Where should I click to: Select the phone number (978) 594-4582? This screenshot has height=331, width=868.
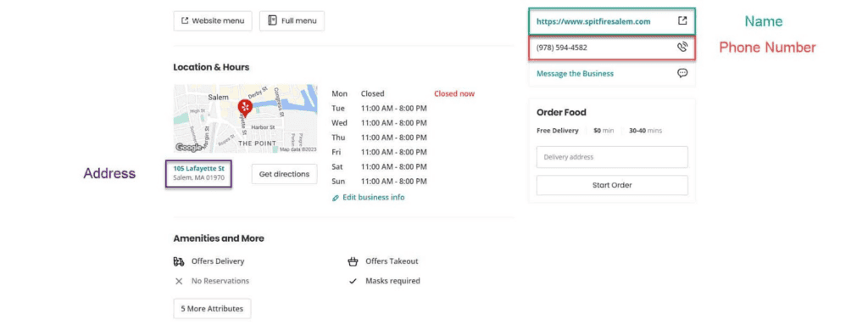pyautogui.click(x=562, y=48)
